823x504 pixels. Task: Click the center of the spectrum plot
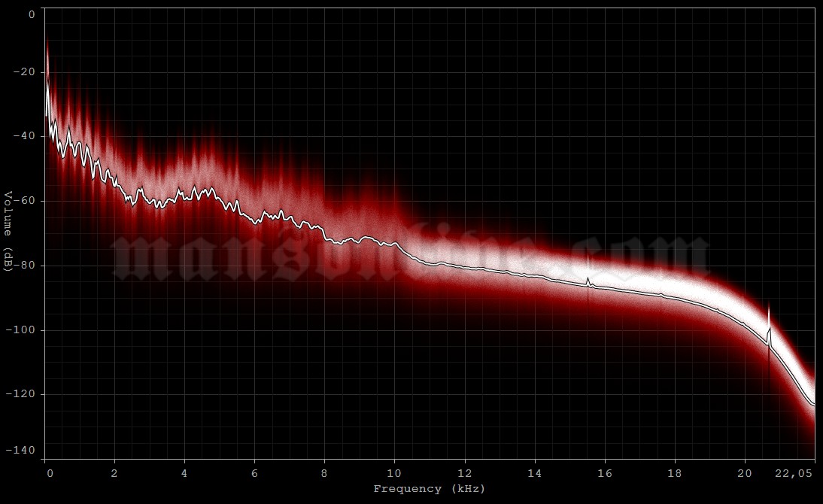pos(429,233)
